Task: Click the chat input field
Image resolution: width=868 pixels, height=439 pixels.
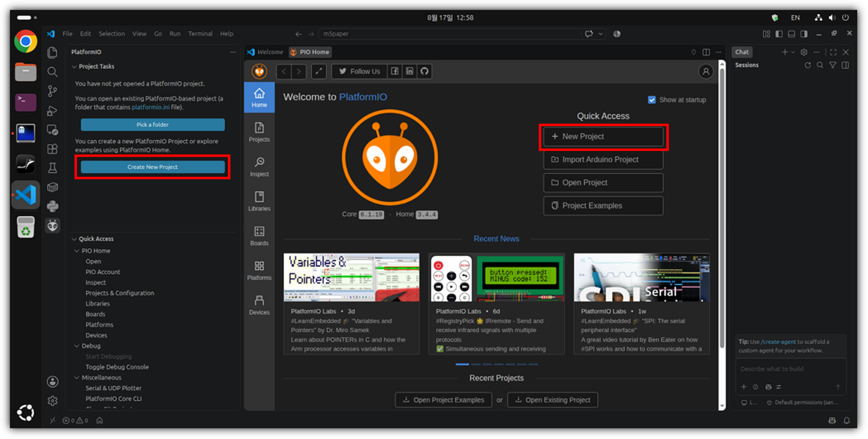Action: pyautogui.click(x=791, y=369)
